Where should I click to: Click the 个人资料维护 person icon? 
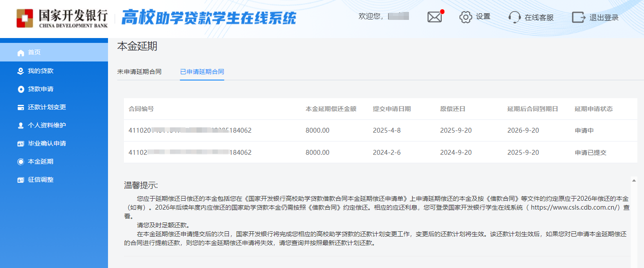tap(20, 126)
